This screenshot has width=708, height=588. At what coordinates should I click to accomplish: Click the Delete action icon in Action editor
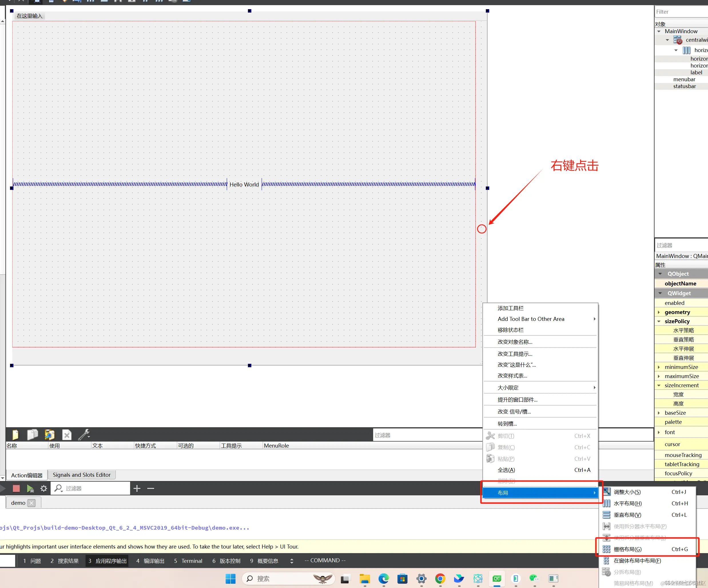(67, 435)
